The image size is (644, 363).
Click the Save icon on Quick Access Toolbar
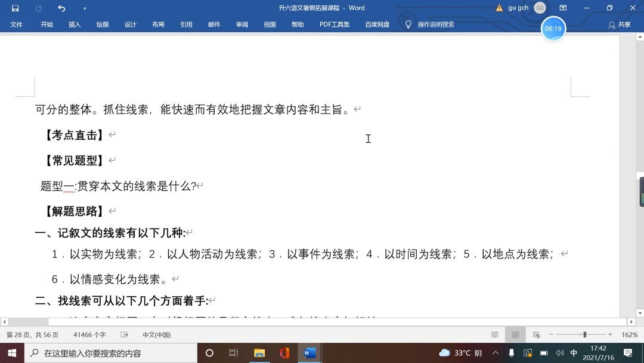[14, 8]
